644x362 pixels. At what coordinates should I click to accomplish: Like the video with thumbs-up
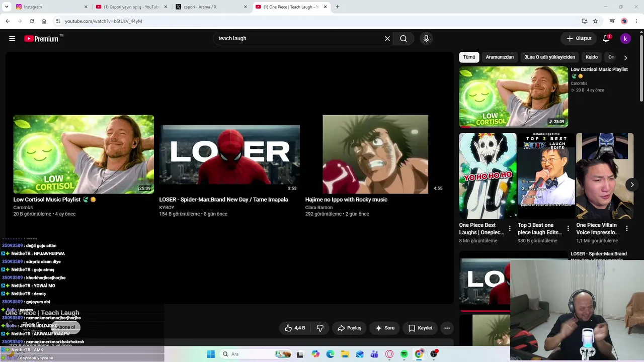pos(295,328)
